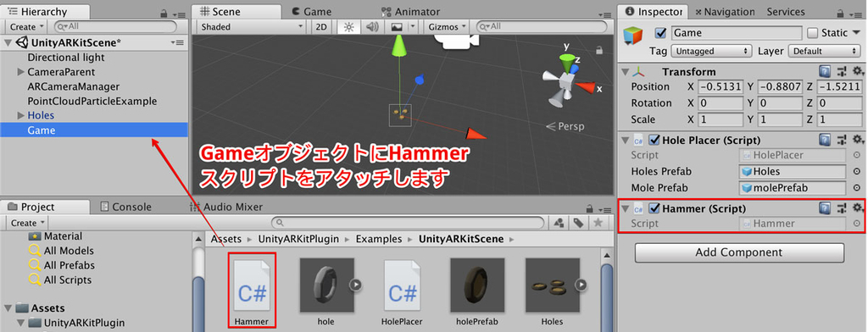Expand CameraParent in Hierarchy
The height and width of the screenshot is (332, 868).
click(x=21, y=72)
